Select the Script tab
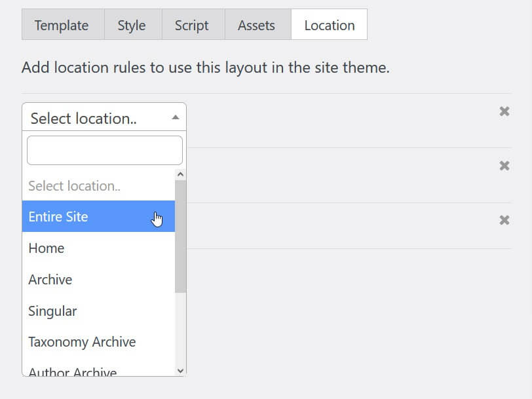532x399 pixels. (193, 25)
